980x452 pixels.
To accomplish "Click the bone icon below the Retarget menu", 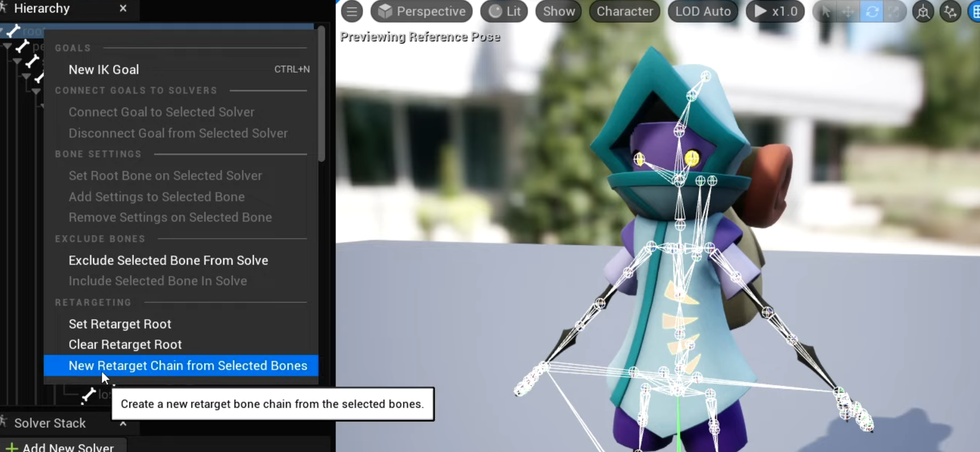I will (x=89, y=395).
